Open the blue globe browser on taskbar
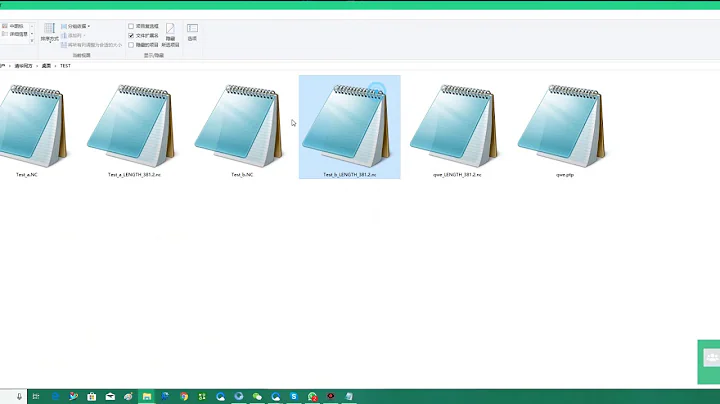Image resolution: width=720 pixels, height=404 pixels. click(x=239, y=396)
